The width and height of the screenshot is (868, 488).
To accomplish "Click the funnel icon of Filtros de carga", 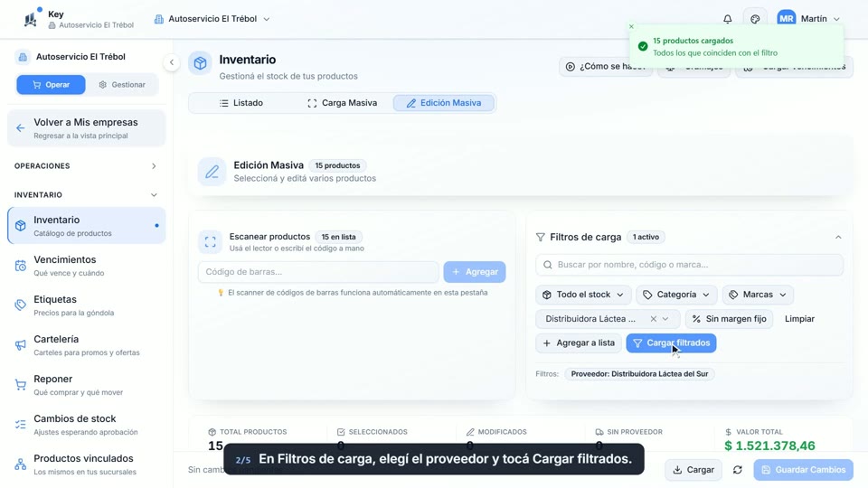I will [541, 237].
